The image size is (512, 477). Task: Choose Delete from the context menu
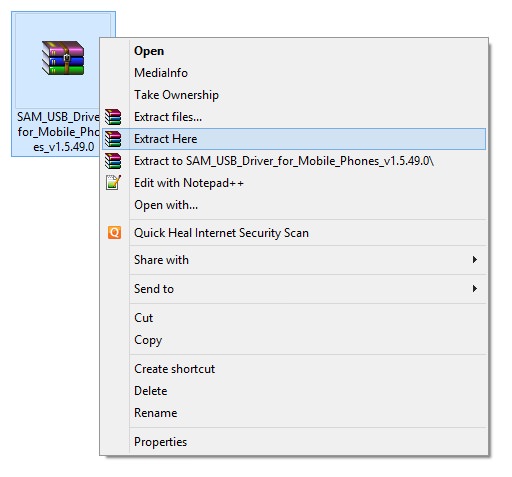(294, 391)
